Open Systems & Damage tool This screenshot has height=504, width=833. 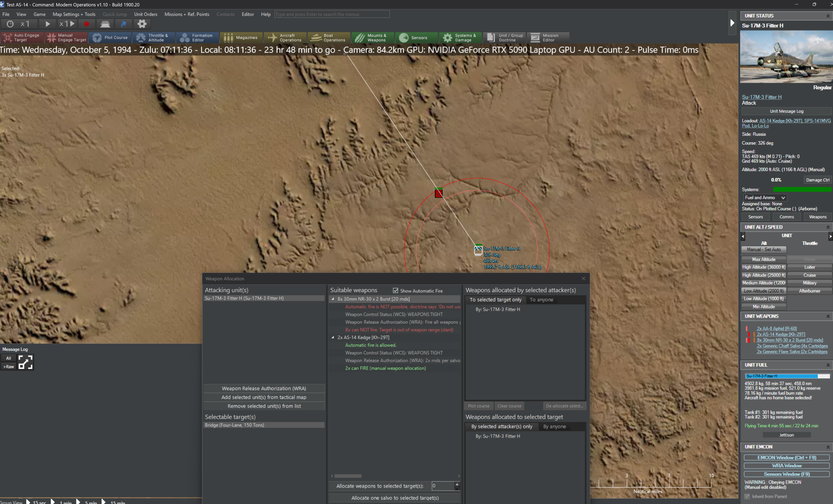click(460, 38)
